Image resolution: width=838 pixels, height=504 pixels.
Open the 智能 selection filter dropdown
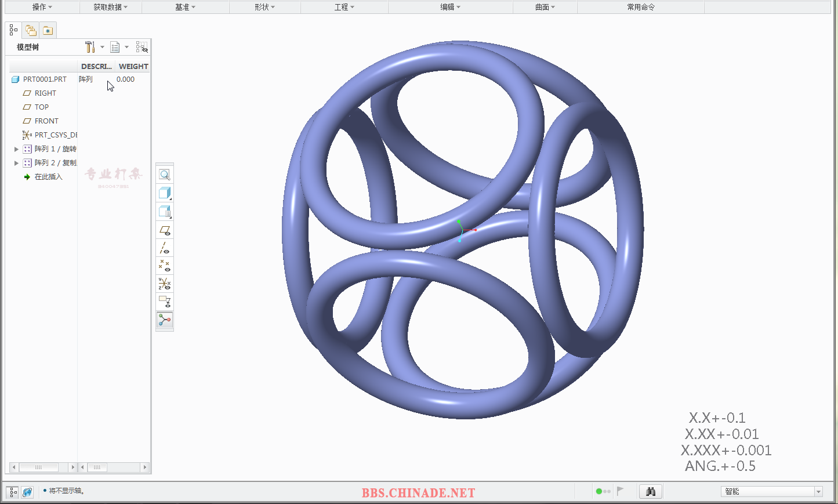[x=818, y=492]
